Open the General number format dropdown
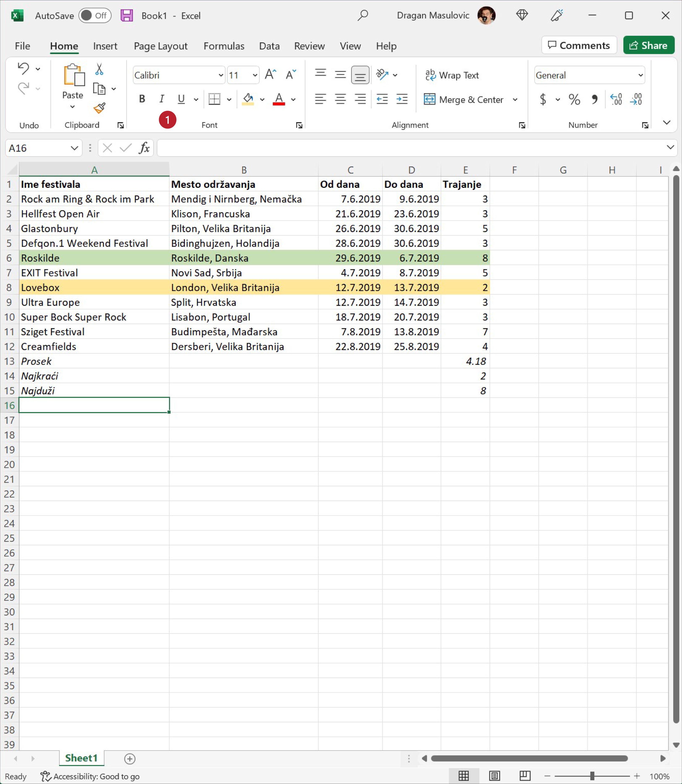Viewport: 682px width, 784px height. 640,75
